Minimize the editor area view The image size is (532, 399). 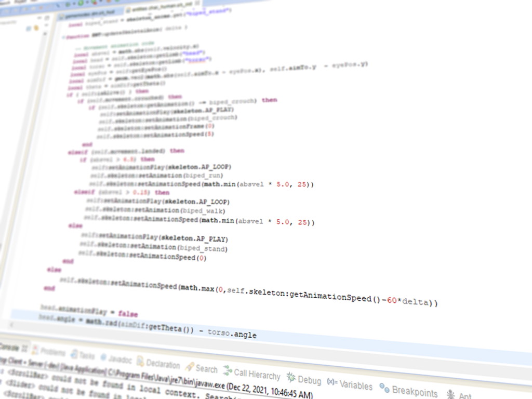click(38, 18)
